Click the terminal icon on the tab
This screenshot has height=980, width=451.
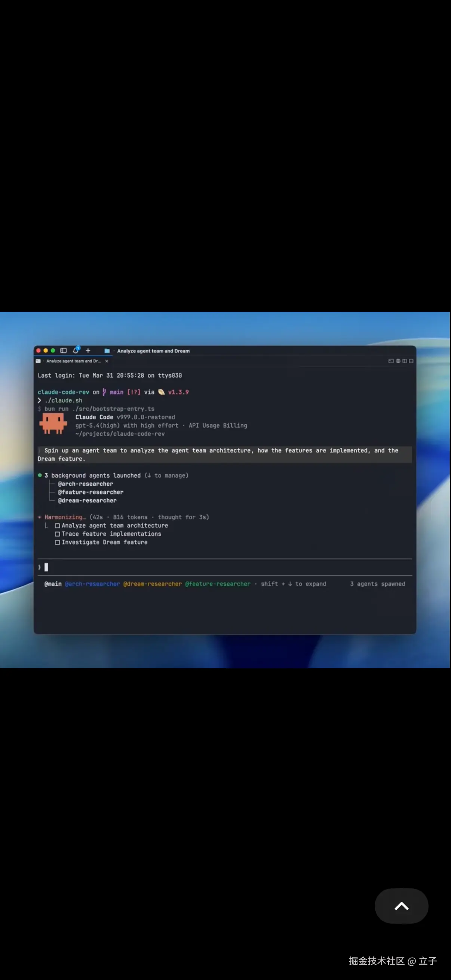tap(38, 361)
